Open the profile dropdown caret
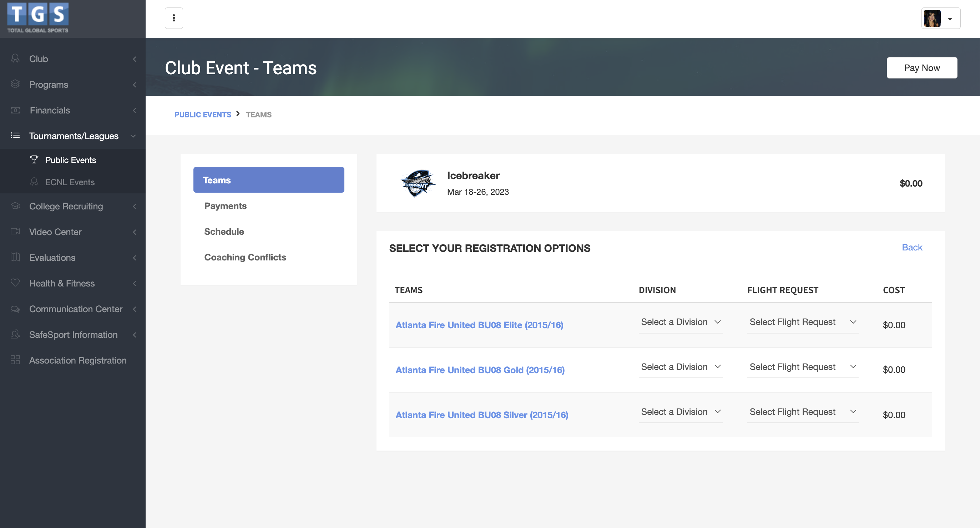This screenshot has width=980, height=528. [950, 19]
